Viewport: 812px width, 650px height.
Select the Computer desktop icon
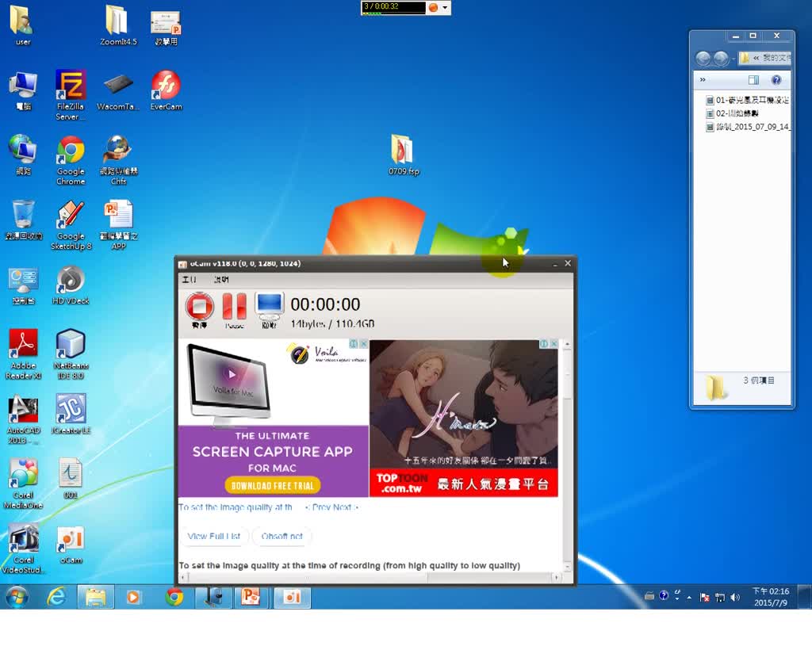point(23,91)
